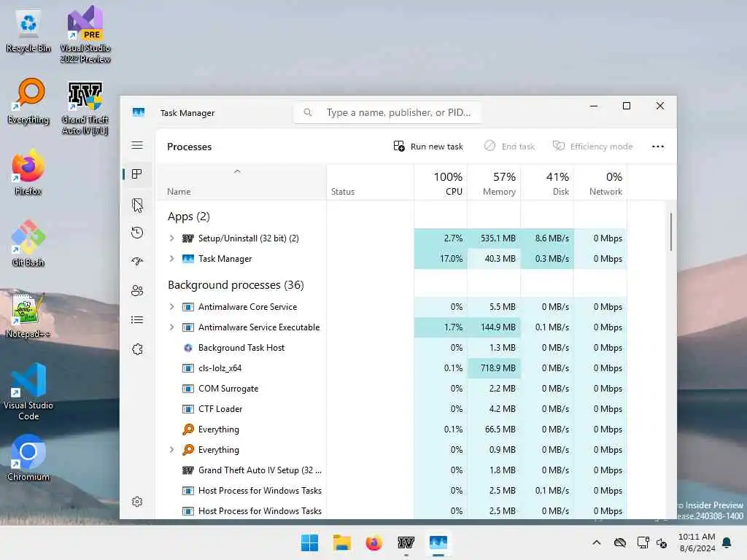747x560 pixels.
Task: Open the three-dot more options menu
Action: click(x=658, y=147)
